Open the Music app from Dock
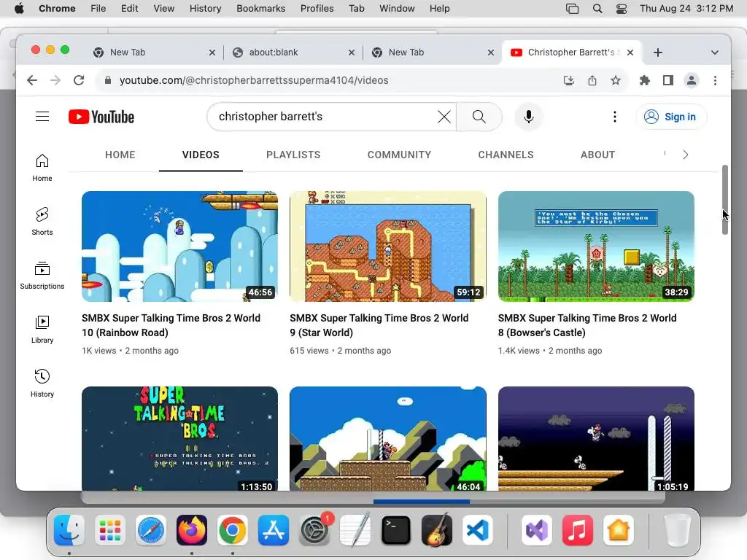Viewport: 747px width, 560px height. click(x=578, y=530)
